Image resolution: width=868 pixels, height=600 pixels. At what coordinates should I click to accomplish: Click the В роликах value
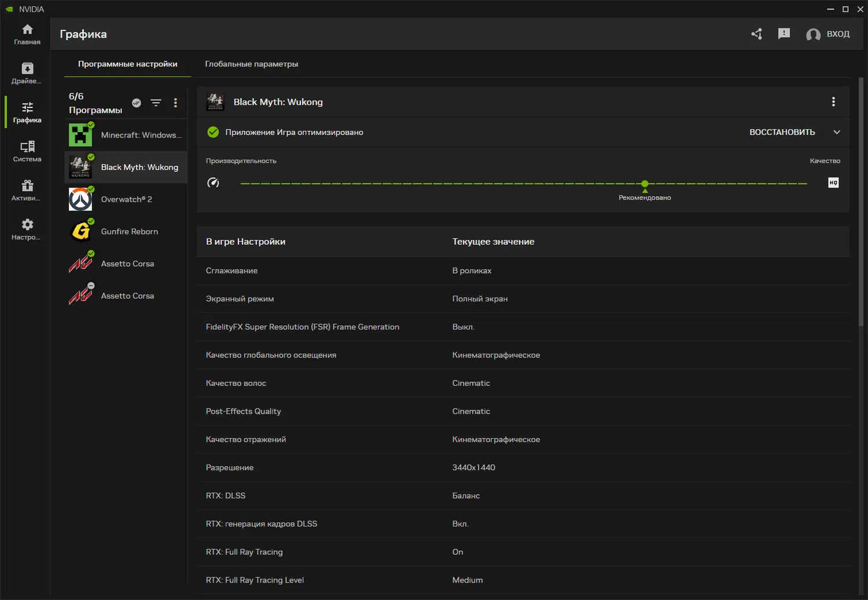pos(472,271)
